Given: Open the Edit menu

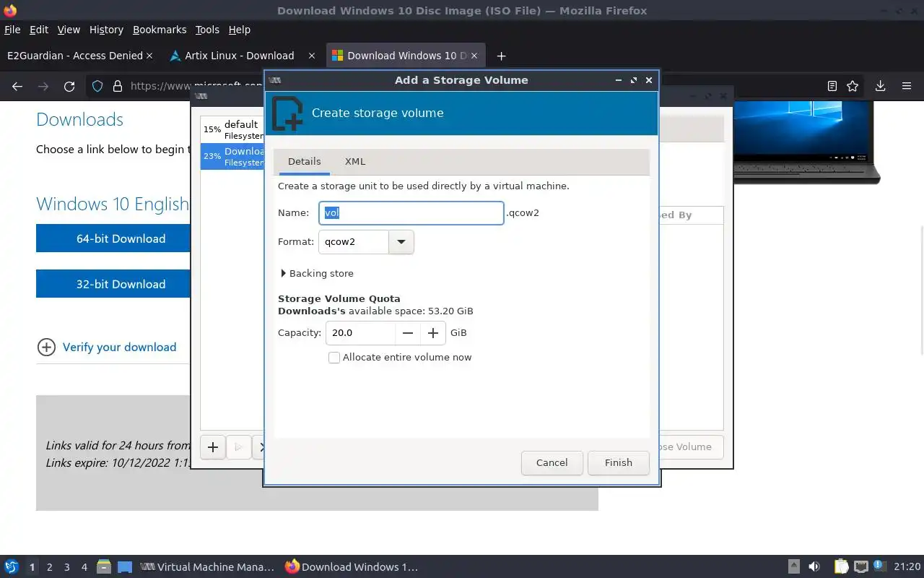Looking at the screenshot, I should point(39,30).
